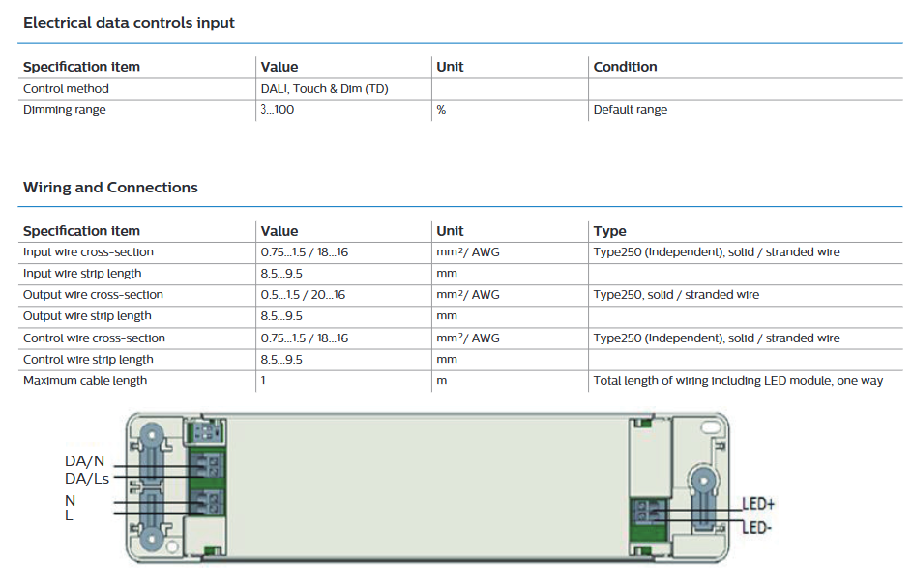Viewport: 912px width, 588px height.
Task: Click the DA/Ls terminal label in diagram
Action: click(87, 478)
